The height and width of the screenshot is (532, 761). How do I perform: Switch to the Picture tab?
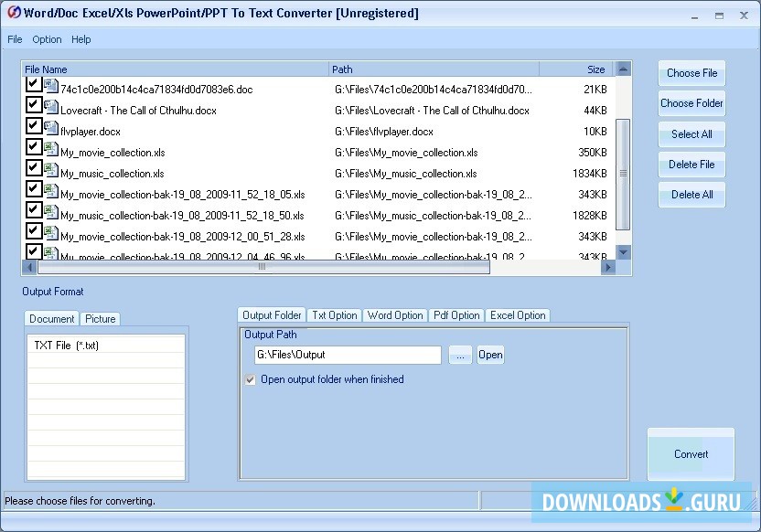coord(101,319)
